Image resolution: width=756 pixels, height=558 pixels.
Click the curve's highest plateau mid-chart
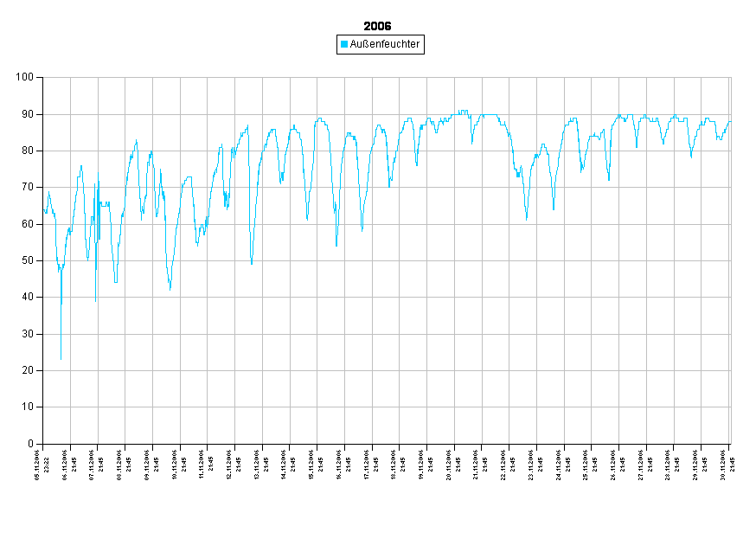tap(463, 112)
